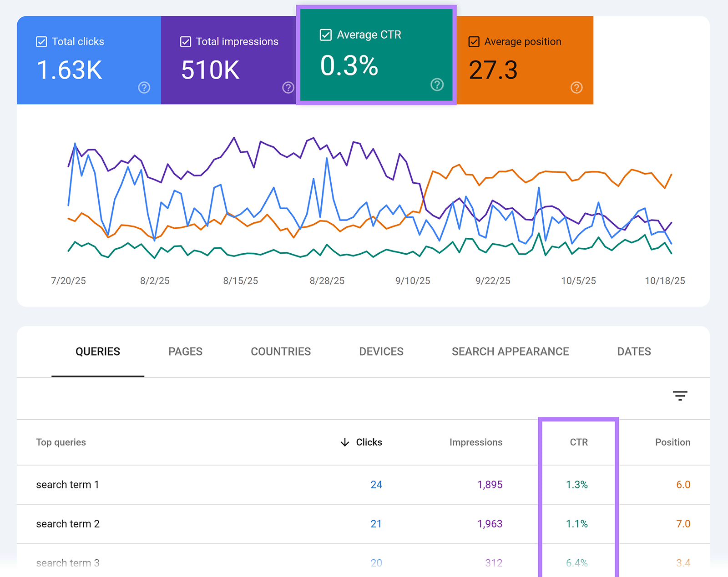Disable the Total impressions metric

point(185,41)
